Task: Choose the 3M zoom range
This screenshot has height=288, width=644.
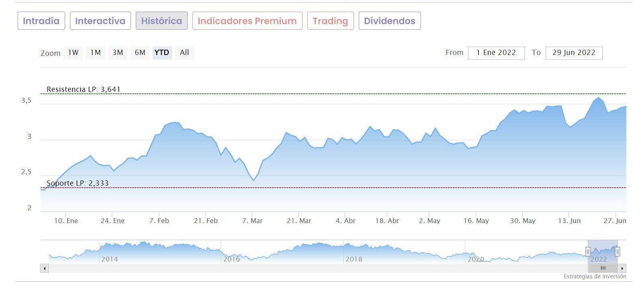Action: pos(118,53)
